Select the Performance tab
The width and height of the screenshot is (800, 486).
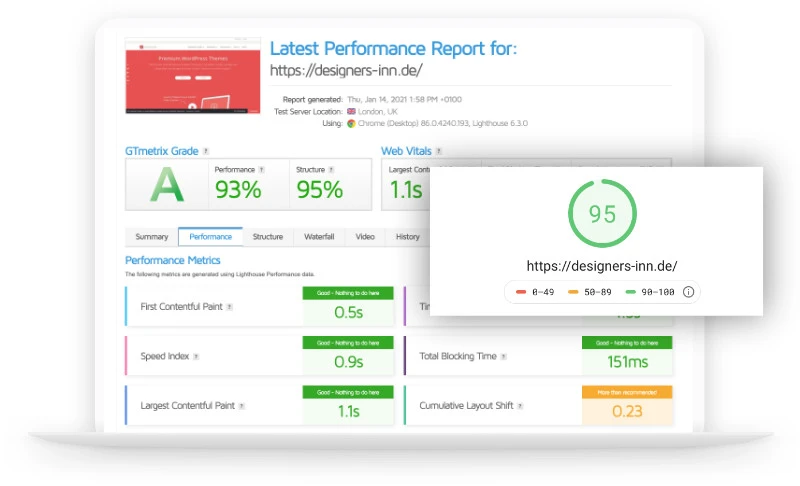point(210,237)
